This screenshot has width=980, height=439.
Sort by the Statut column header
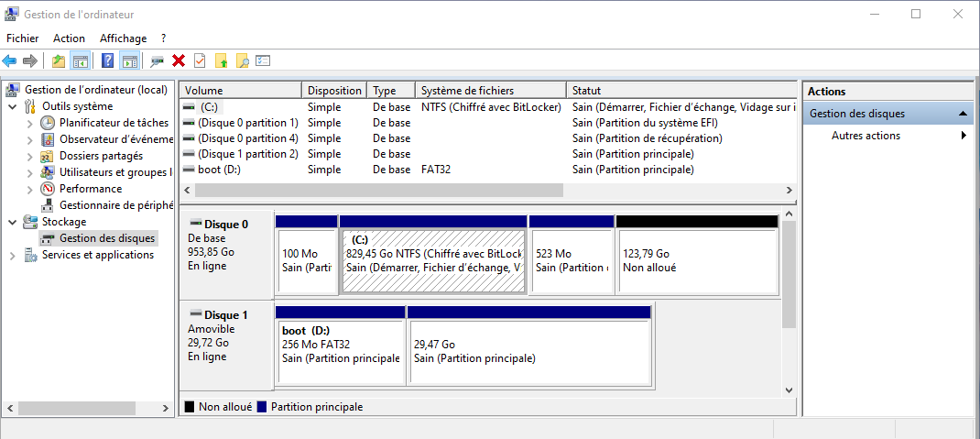pos(682,91)
